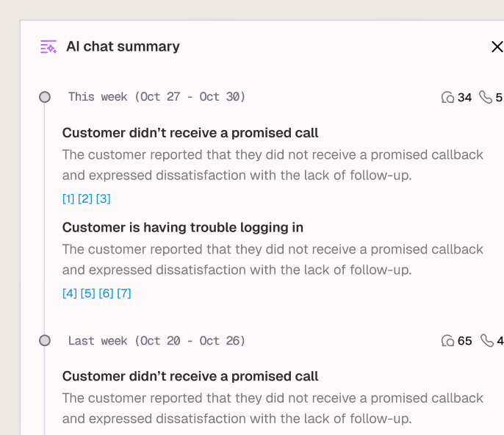This screenshot has width=504, height=435.
Task: Click last week's "Customer didn't receive a promised call" heading
Action: tap(190, 376)
